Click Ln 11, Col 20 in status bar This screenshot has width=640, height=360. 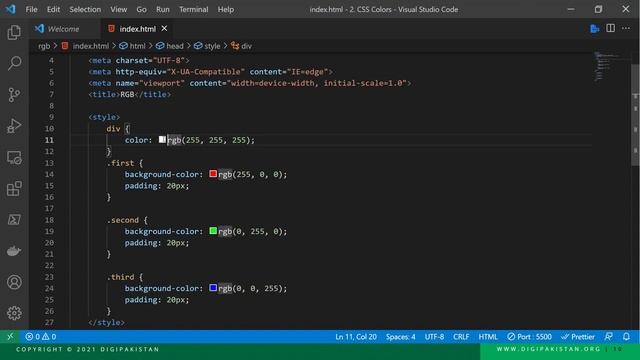click(x=356, y=337)
